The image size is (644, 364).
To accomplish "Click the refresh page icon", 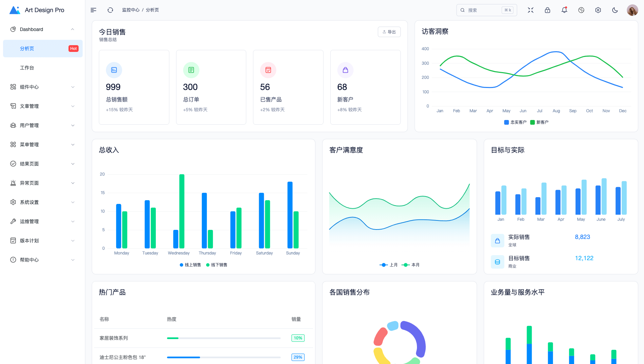I will pos(110,10).
